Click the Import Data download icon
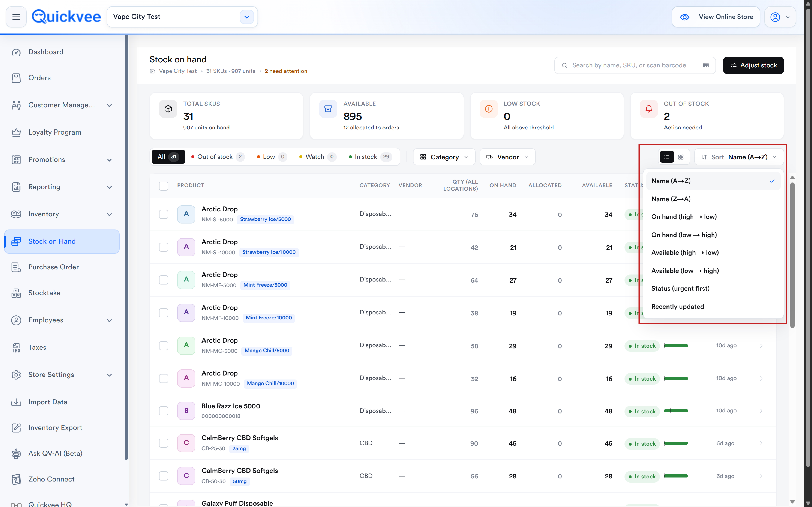This screenshot has width=812, height=507. pyautogui.click(x=16, y=402)
